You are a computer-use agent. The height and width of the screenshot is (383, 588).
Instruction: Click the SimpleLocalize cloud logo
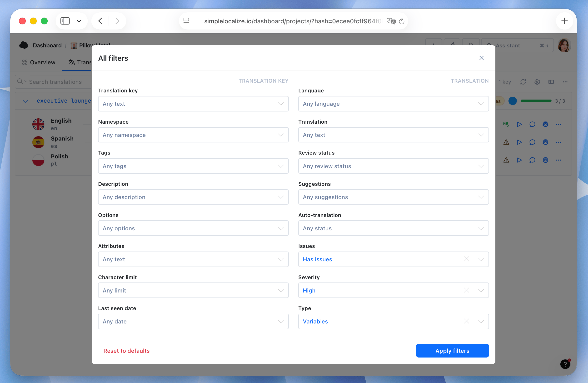(24, 45)
